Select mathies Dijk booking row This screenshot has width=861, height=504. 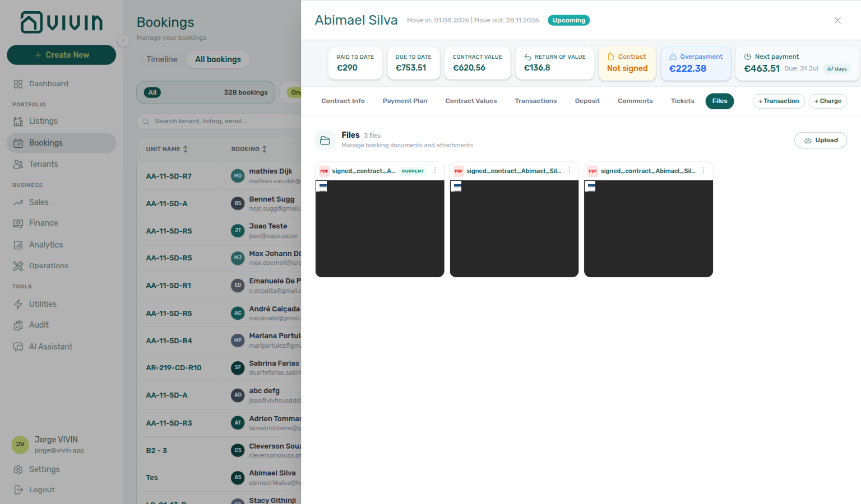click(219, 176)
